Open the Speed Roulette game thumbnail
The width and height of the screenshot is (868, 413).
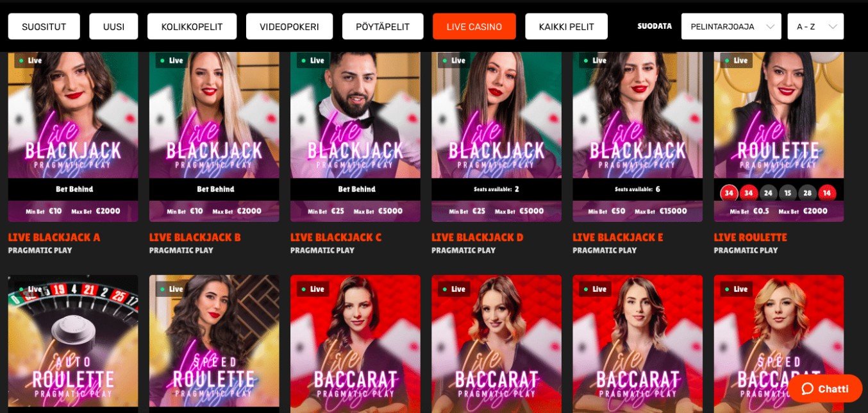pyautogui.click(x=214, y=344)
